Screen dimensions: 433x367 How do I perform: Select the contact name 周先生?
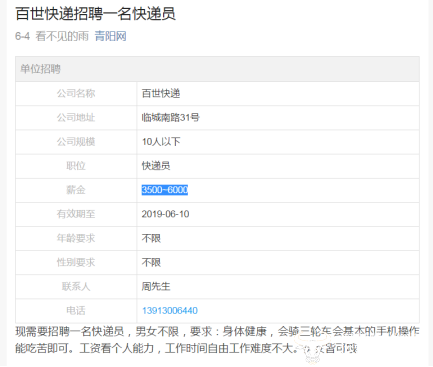tap(156, 286)
